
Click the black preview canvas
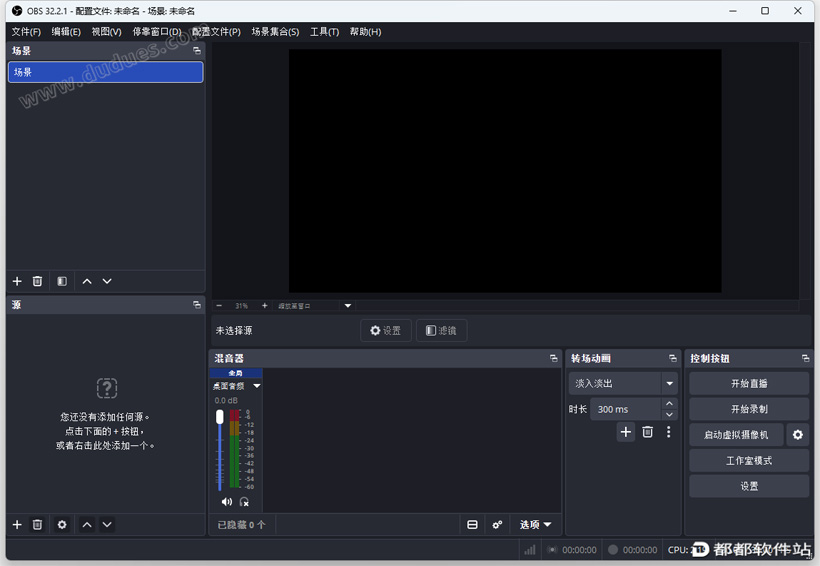[x=505, y=171]
